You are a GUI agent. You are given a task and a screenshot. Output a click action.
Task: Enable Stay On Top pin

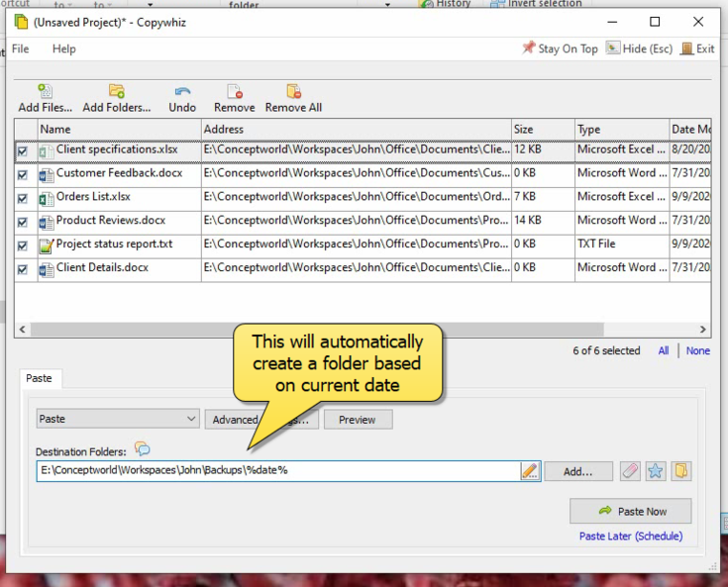click(x=560, y=49)
